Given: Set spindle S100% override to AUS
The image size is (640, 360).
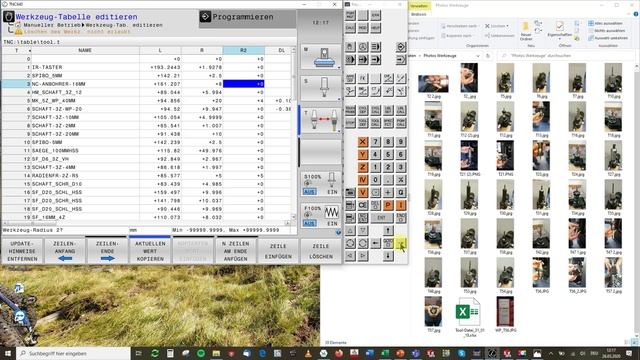Looking at the screenshot, I should pos(309,192).
